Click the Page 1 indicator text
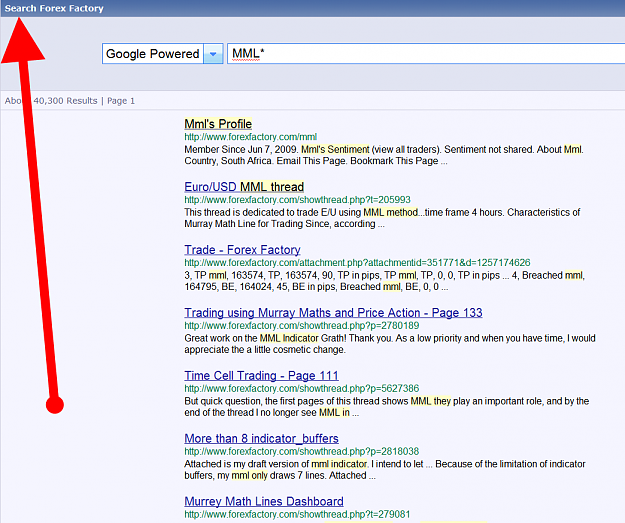Viewport: 625px width, 523px height. (x=121, y=101)
